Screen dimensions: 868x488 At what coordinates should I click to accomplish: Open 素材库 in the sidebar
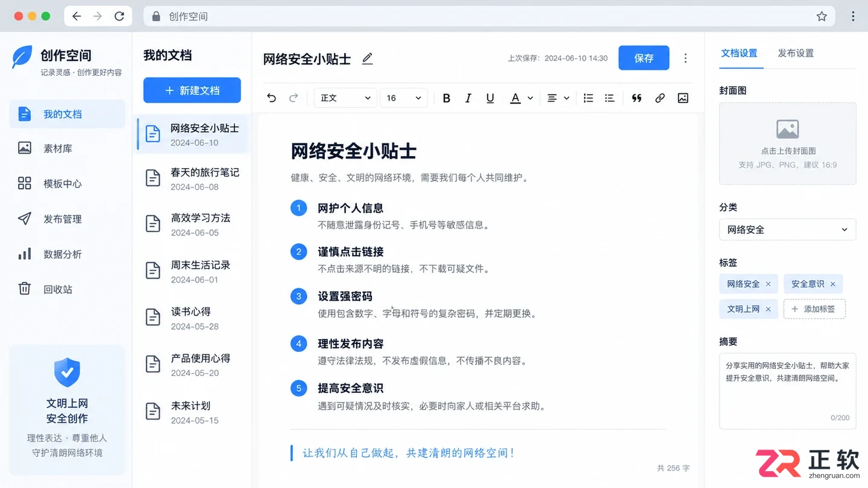[67, 149]
